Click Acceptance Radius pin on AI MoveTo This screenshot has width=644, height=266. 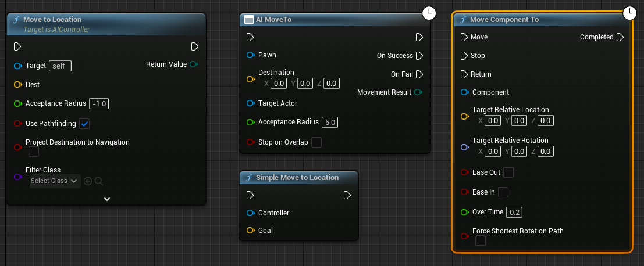[250, 122]
